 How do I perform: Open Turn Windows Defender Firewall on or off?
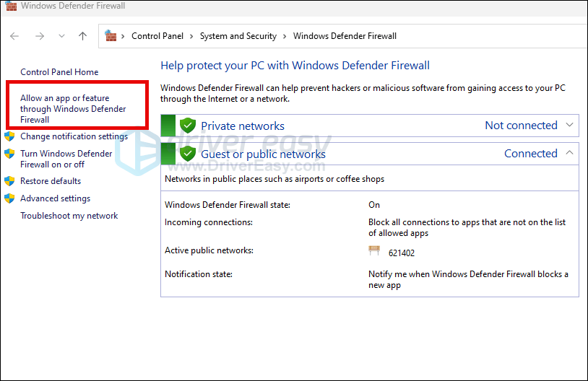66,159
